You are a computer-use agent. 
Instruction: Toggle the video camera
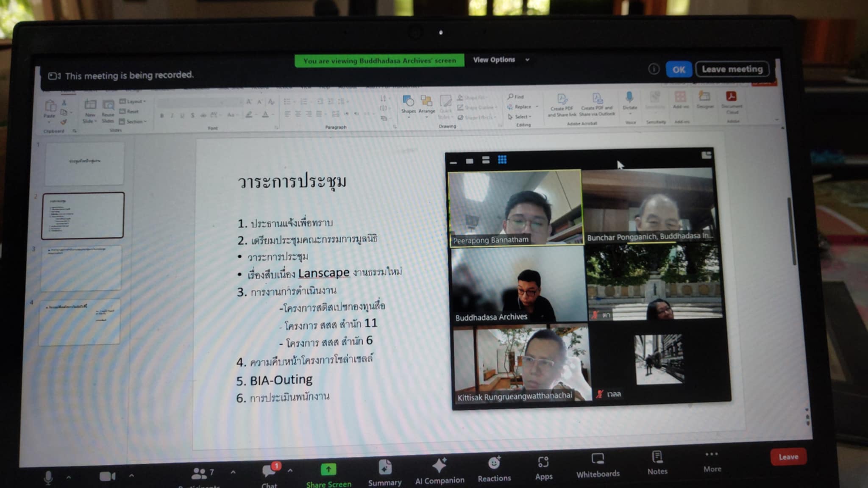tap(107, 477)
